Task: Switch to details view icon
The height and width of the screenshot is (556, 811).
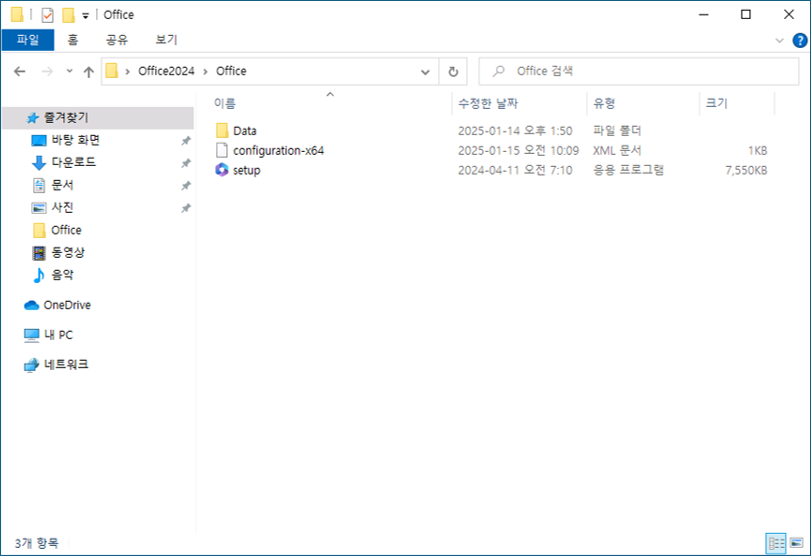Action: [x=776, y=543]
